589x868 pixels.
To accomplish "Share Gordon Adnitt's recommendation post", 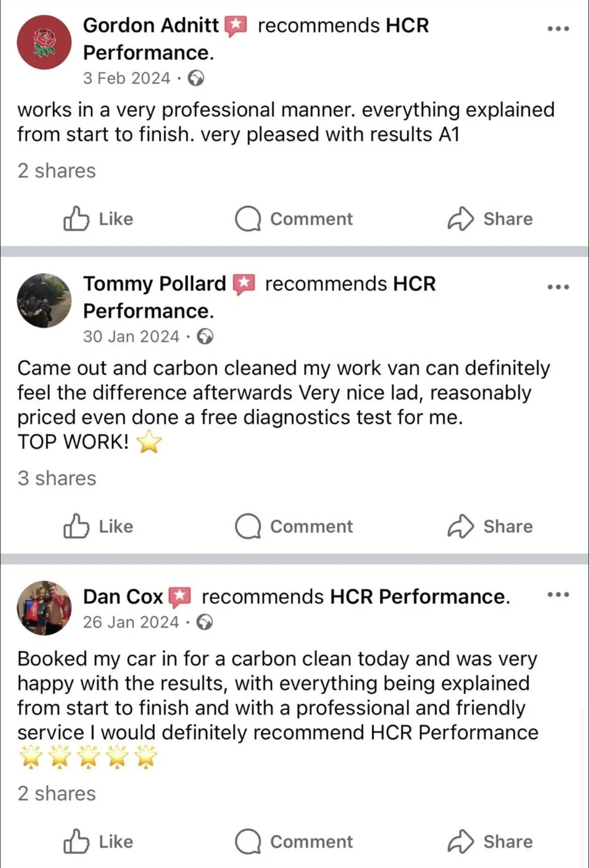I will (490, 219).
